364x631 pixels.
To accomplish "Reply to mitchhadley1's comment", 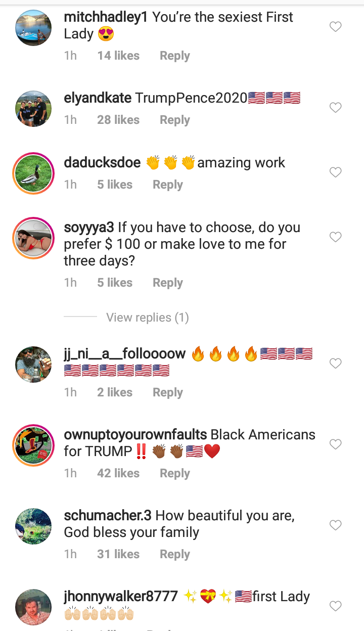I will (175, 56).
